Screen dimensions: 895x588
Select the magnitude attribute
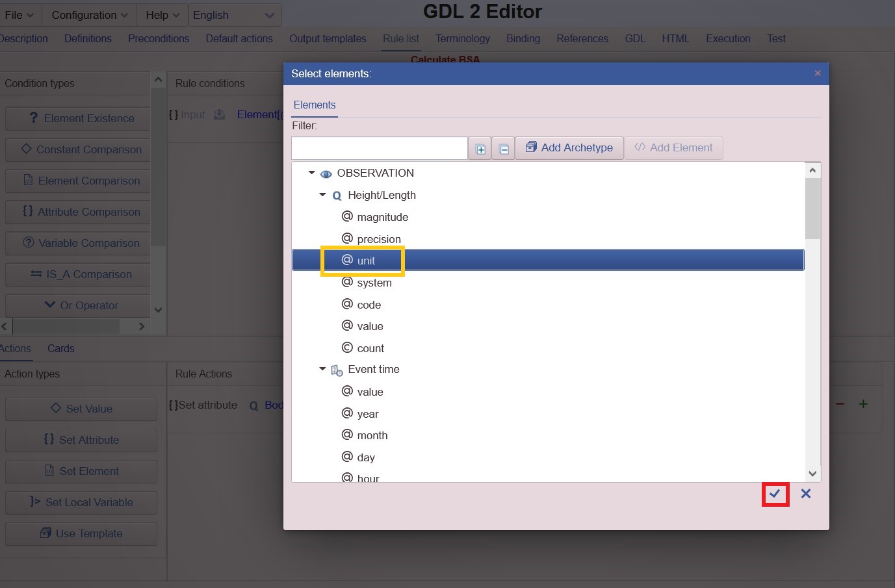(x=382, y=217)
